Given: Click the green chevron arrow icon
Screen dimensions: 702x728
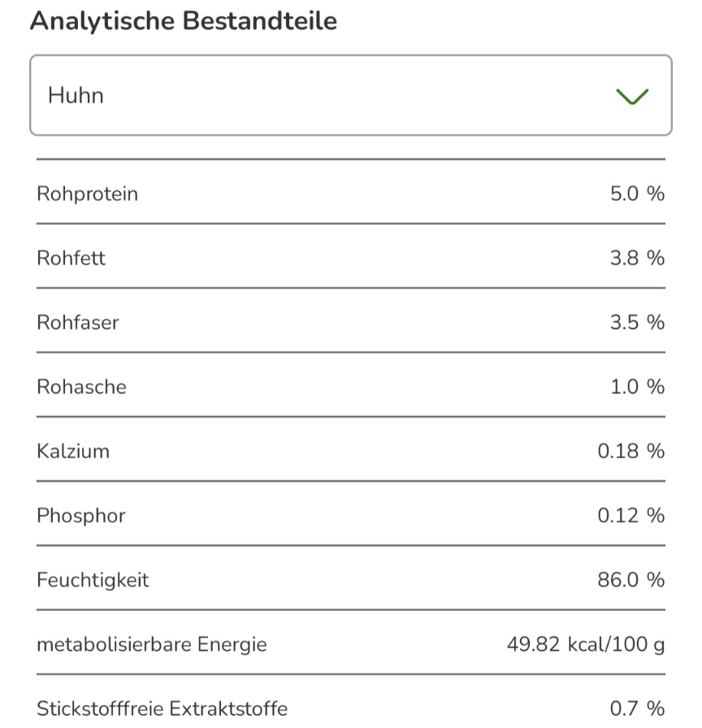Looking at the screenshot, I should click(x=632, y=97).
